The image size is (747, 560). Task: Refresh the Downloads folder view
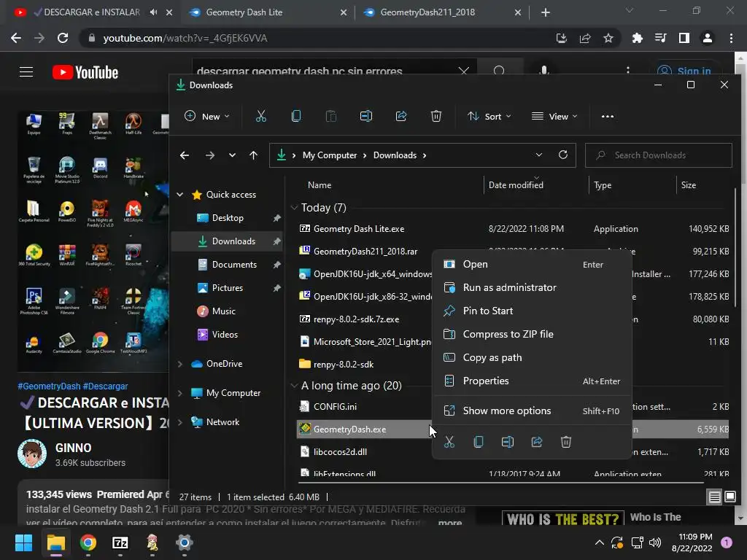tap(563, 155)
